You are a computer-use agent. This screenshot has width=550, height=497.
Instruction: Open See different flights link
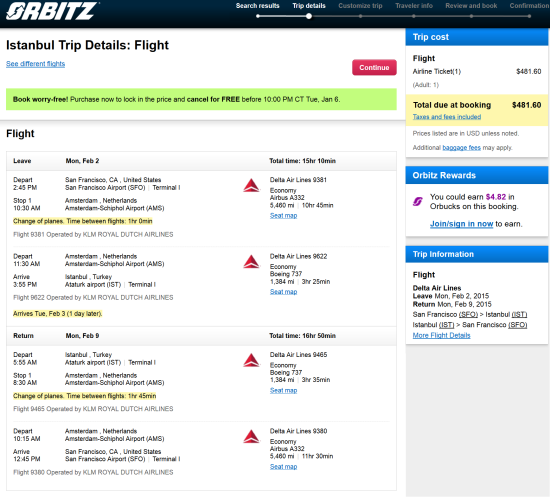(35, 64)
